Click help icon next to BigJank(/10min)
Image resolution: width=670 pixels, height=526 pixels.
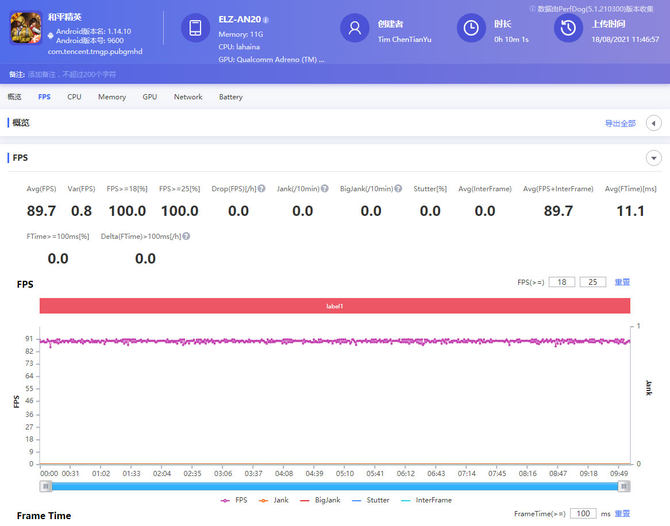[x=398, y=188]
